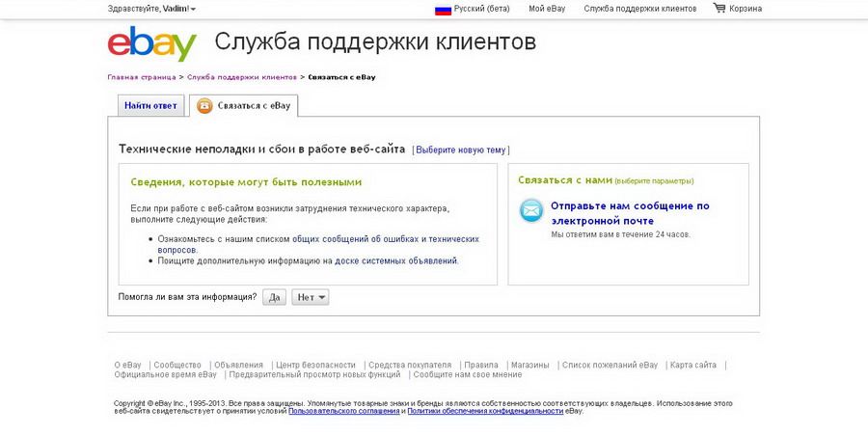The width and height of the screenshot is (868, 436).
Task: Click the Russian flag icon
Action: (443, 10)
